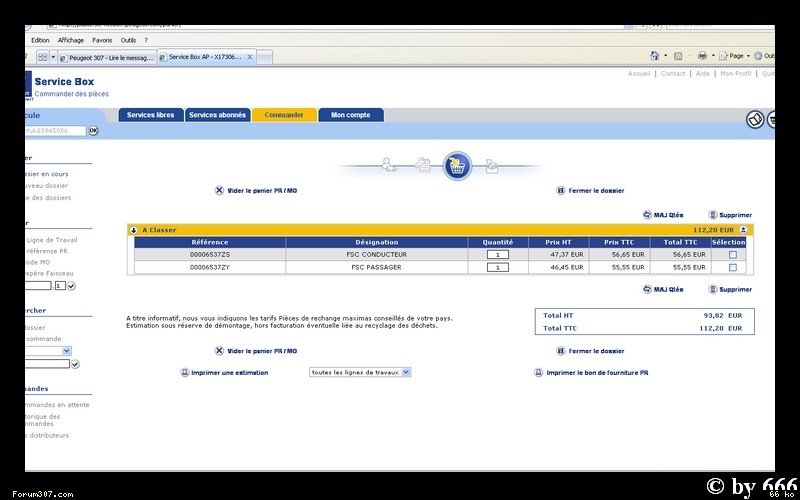Click the bottom Vider le panier PR/MO icon
This screenshot has height=500, width=800.
(219, 351)
